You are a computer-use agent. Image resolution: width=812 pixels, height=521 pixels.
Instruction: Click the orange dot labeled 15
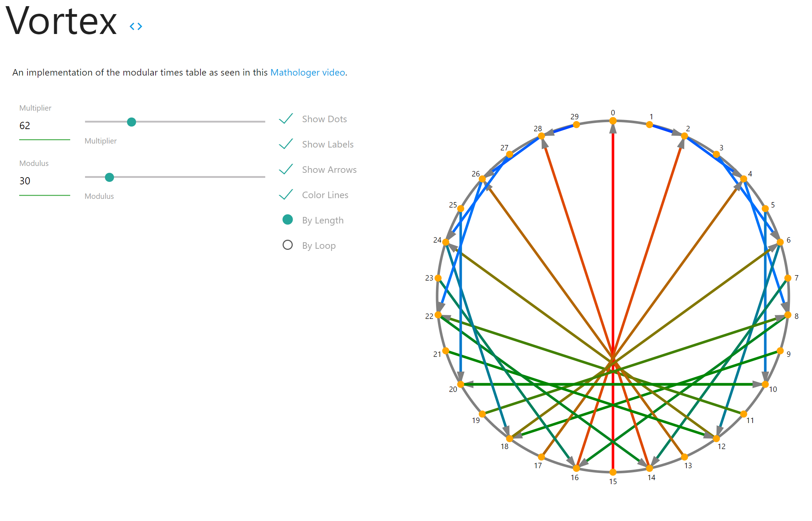tap(613, 472)
